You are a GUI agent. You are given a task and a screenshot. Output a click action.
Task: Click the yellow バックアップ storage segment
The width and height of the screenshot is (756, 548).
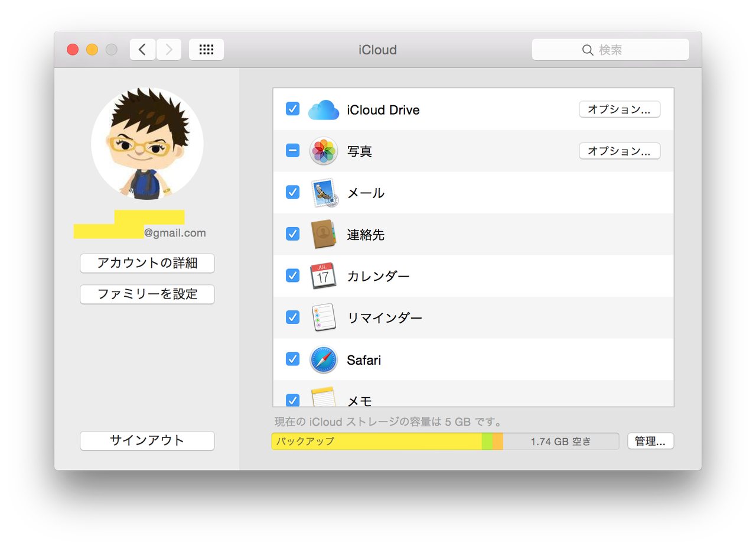(x=377, y=441)
